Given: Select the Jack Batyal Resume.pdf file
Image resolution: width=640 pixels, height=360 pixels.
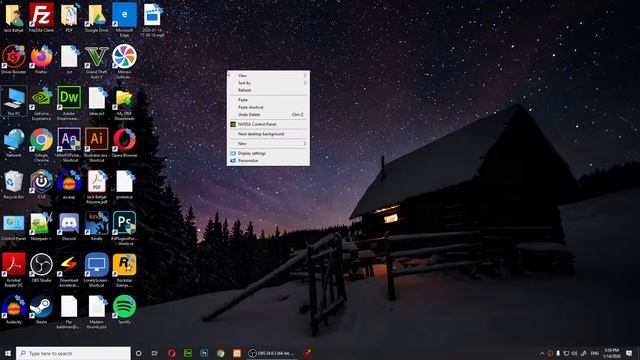Looking at the screenshot, I should tap(97, 187).
